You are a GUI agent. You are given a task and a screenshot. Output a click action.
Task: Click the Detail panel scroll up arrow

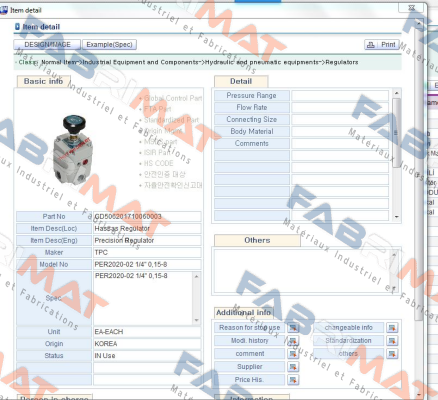pyautogui.click(x=396, y=93)
